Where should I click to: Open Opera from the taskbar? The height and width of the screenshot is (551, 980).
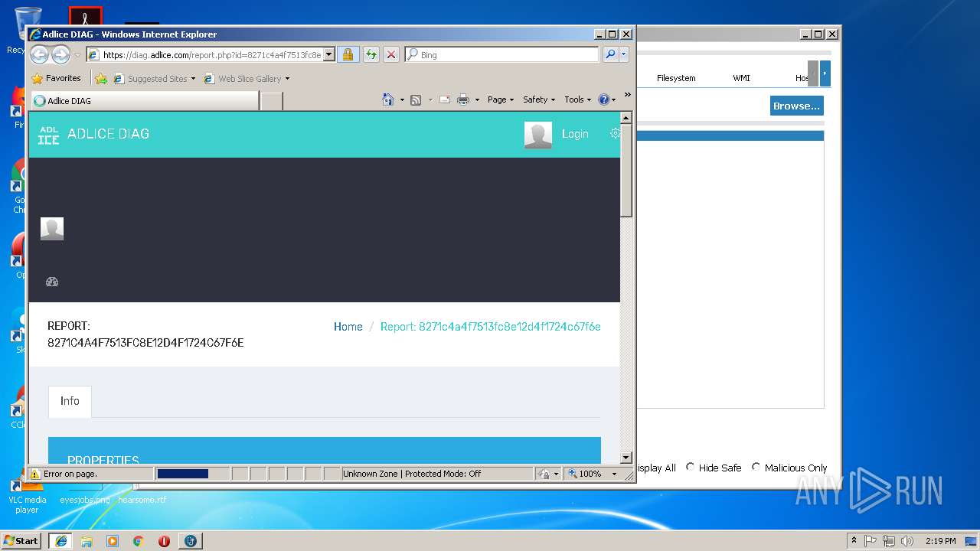[x=164, y=540]
